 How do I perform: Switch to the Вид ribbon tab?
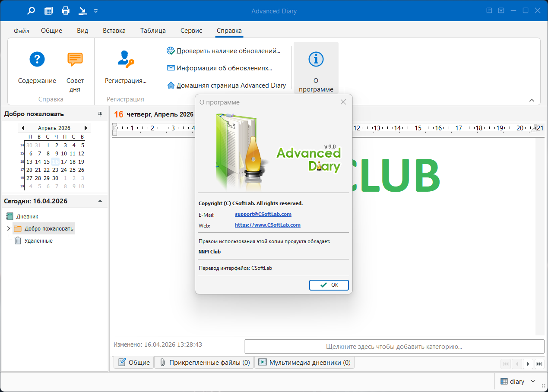[82, 31]
